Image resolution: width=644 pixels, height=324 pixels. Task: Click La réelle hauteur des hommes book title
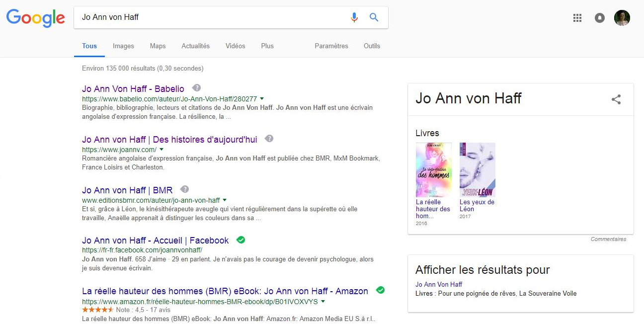433,209
